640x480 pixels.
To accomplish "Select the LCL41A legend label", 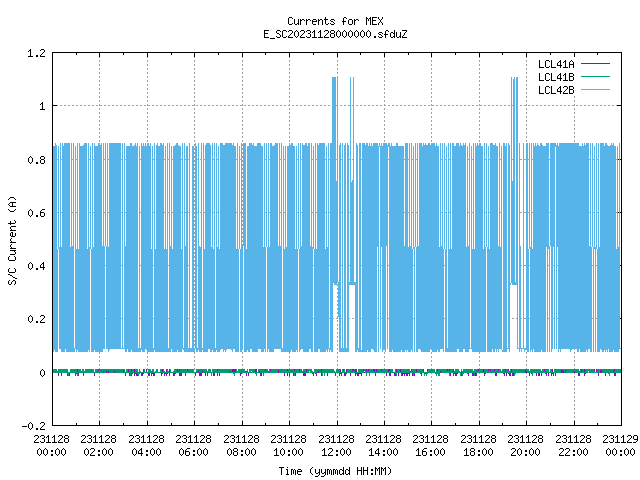I will coord(556,64).
